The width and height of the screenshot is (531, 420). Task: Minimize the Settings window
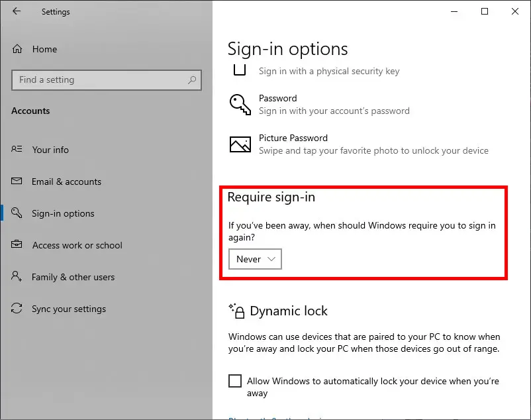click(454, 11)
